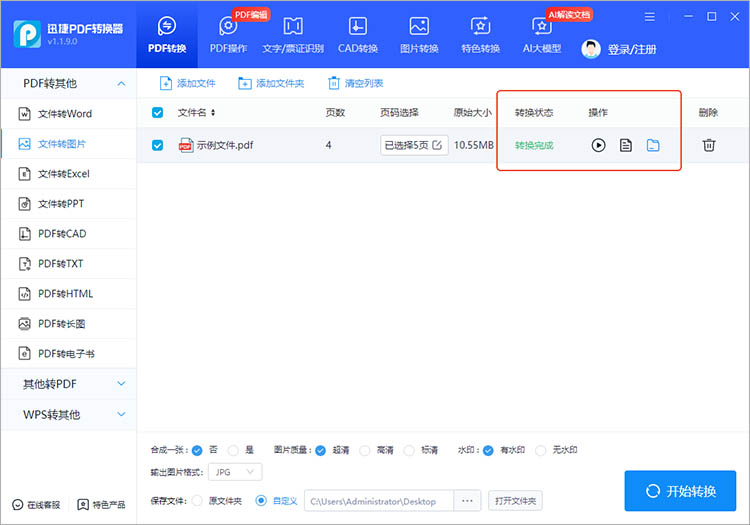Maximize the application window
This screenshot has width=750, height=525.
coord(712,17)
